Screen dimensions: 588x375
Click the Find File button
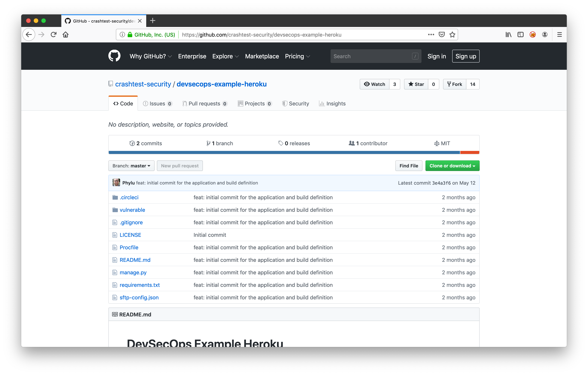(409, 166)
